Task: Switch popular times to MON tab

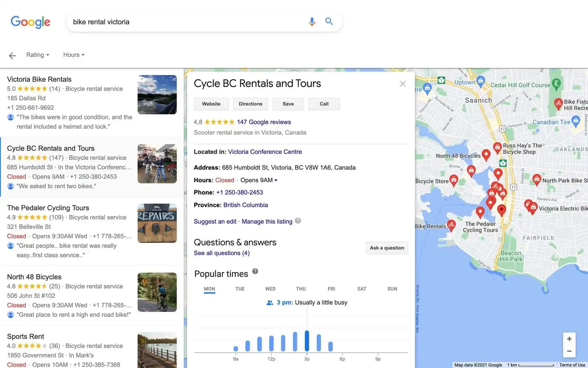Action: pyautogui.click(x=209, y=289)
